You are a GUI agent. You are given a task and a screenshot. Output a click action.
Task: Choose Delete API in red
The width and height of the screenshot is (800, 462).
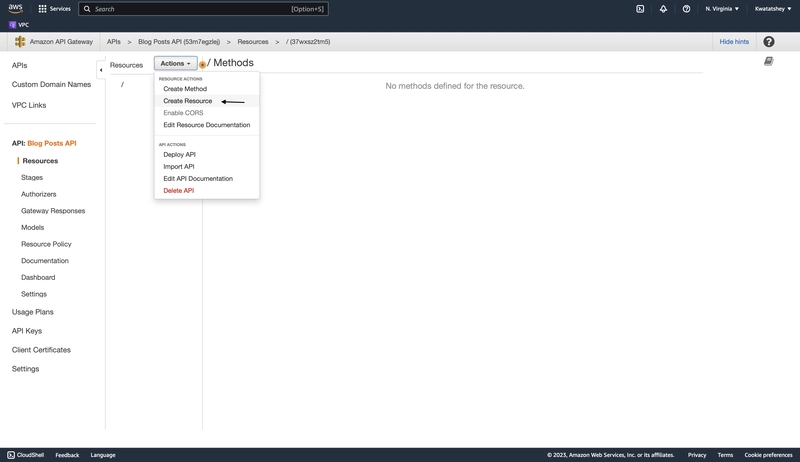click(179, 191)
